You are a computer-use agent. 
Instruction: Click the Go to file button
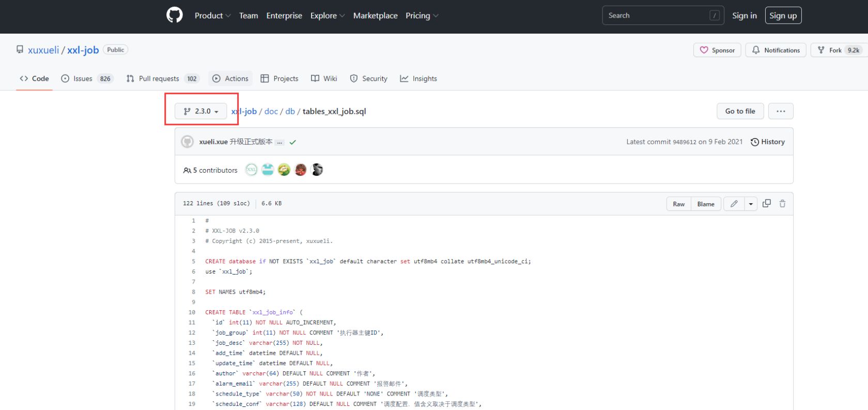[740, 111]
